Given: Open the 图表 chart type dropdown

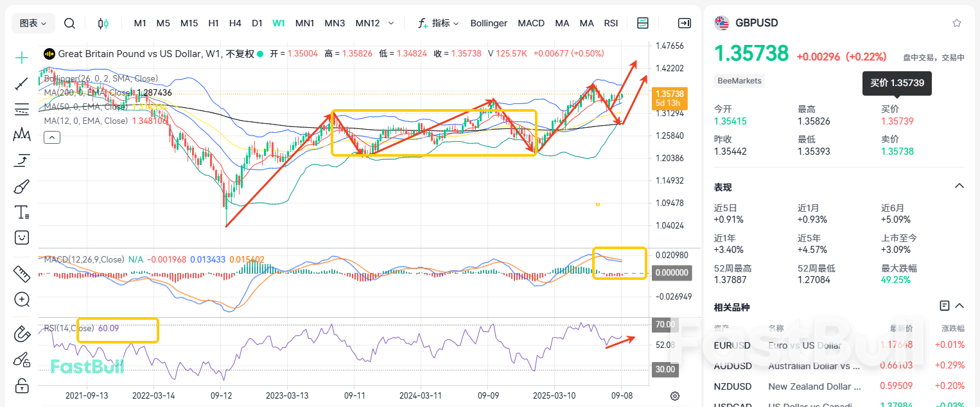Looking at the screenshot, I should [x=33, y=22].
